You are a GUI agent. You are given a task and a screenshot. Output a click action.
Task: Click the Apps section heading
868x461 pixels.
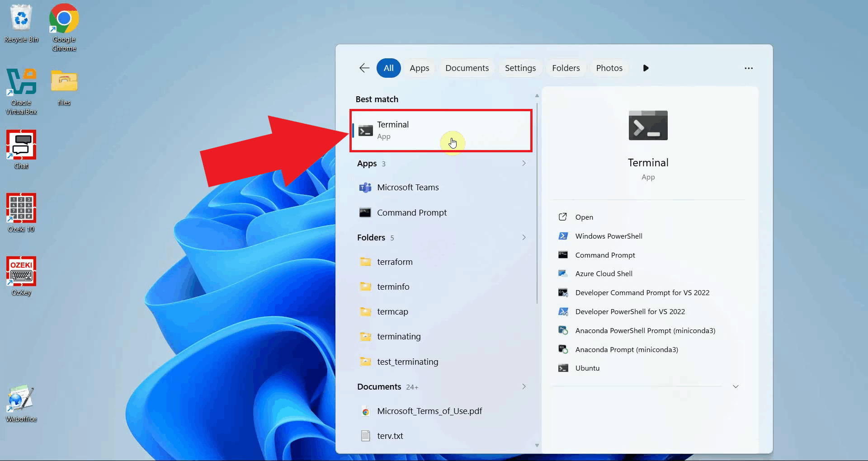coord(367,163)
